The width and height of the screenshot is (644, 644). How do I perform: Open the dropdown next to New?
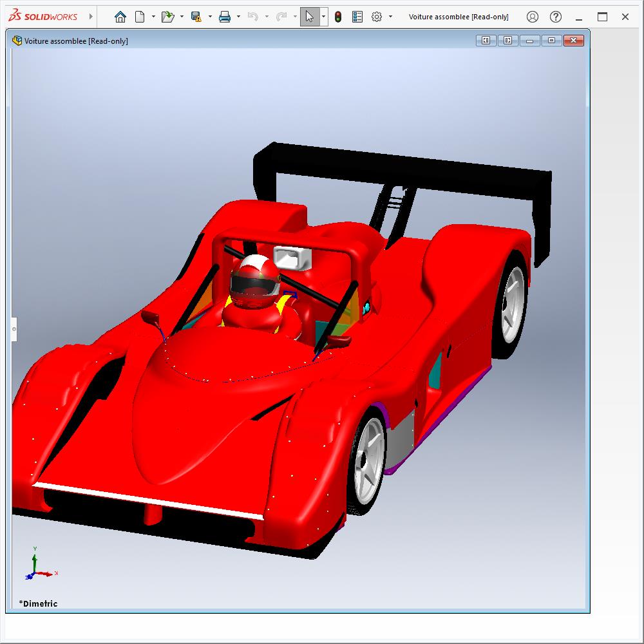click(x=153, y=17)
